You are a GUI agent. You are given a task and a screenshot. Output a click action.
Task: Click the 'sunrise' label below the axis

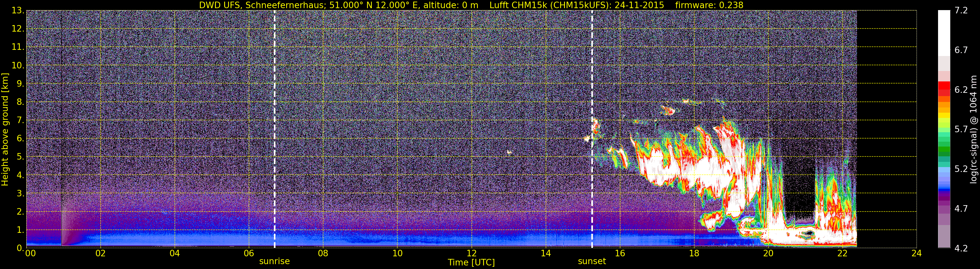click(274, 262)
